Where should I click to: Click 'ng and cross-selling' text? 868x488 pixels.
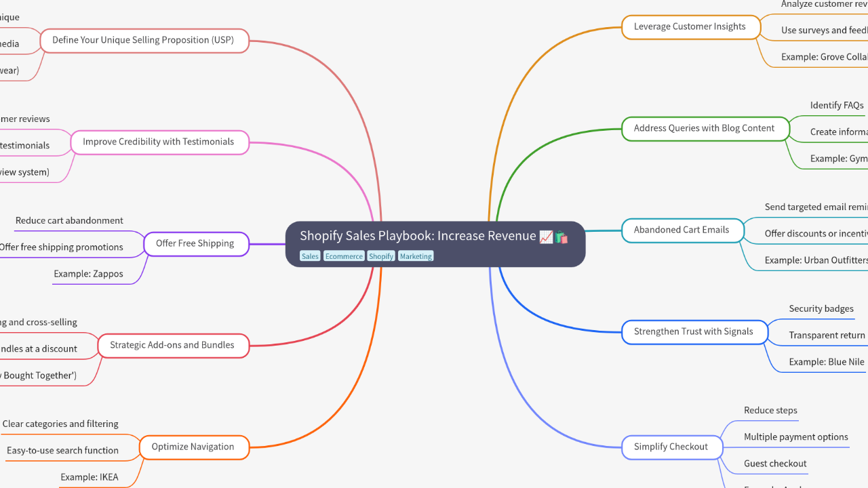39,322
